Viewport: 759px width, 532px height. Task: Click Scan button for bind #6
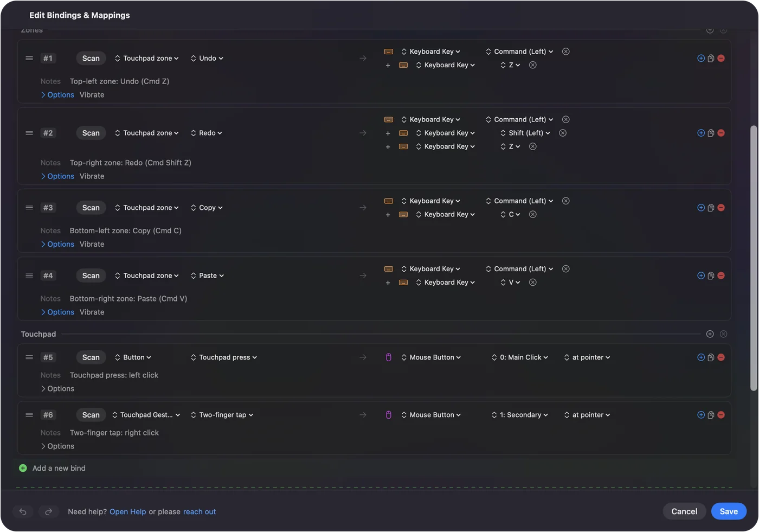(91, 415)
